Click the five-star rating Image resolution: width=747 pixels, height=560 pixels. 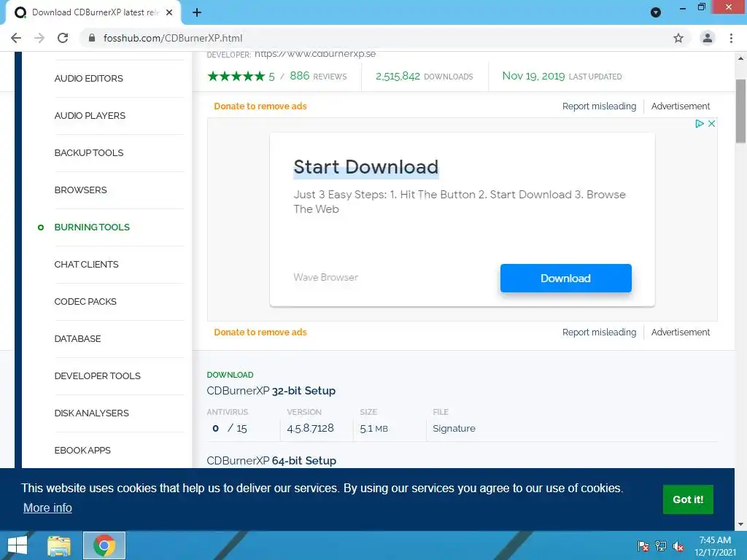[x=236, y=76]
